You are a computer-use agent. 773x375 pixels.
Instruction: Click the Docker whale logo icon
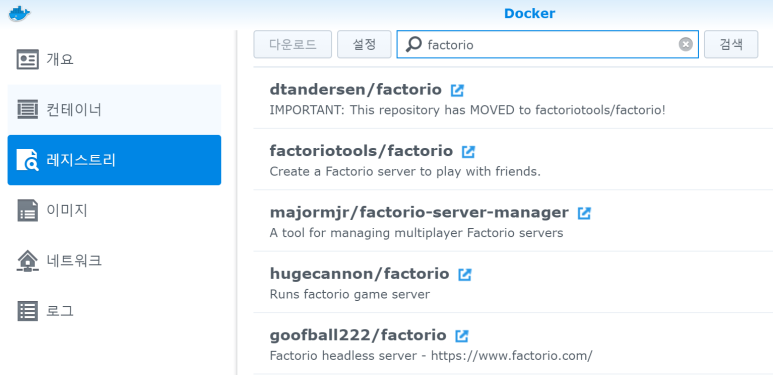pos(19,13)
